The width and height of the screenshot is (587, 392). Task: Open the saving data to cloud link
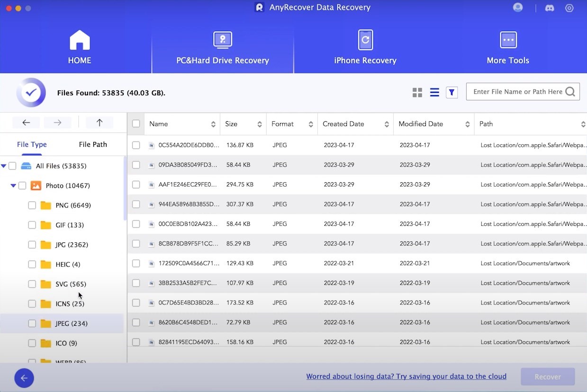pyautogui.click(x=406, y=376)
